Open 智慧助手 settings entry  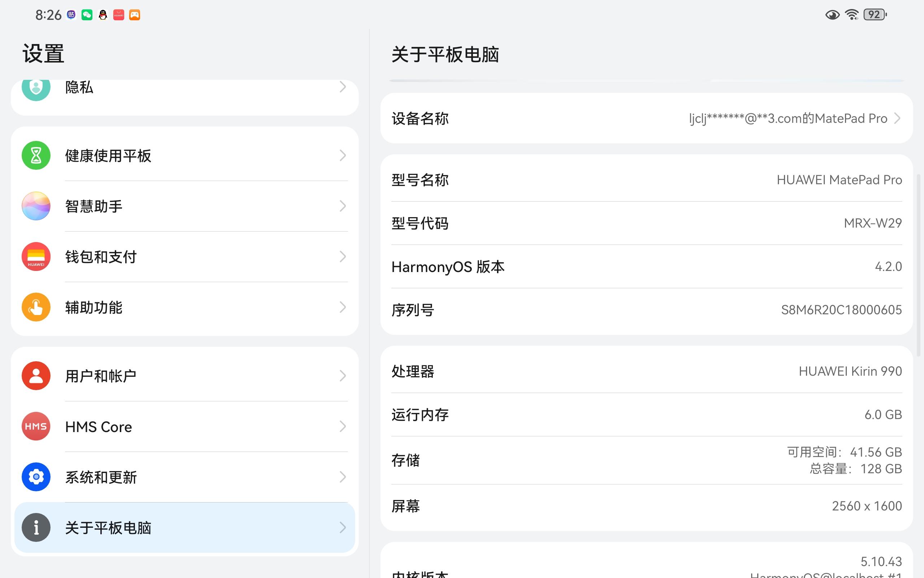click(x=185, y=206)
